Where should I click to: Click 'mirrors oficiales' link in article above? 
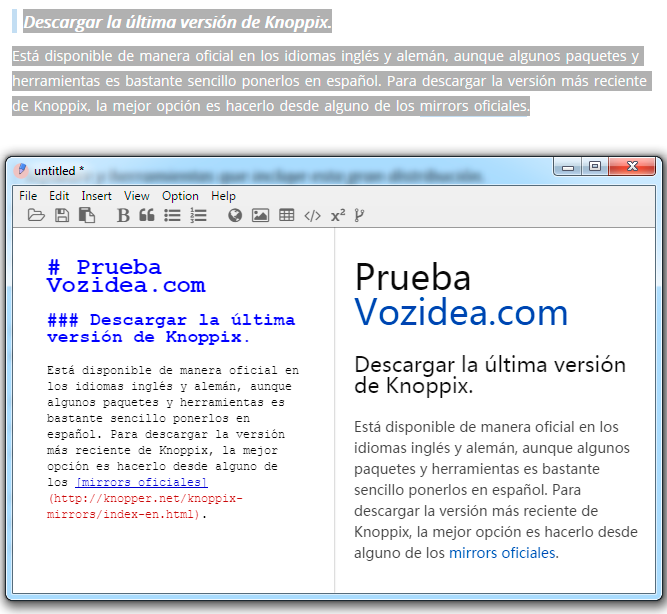(x=473, y=106)
